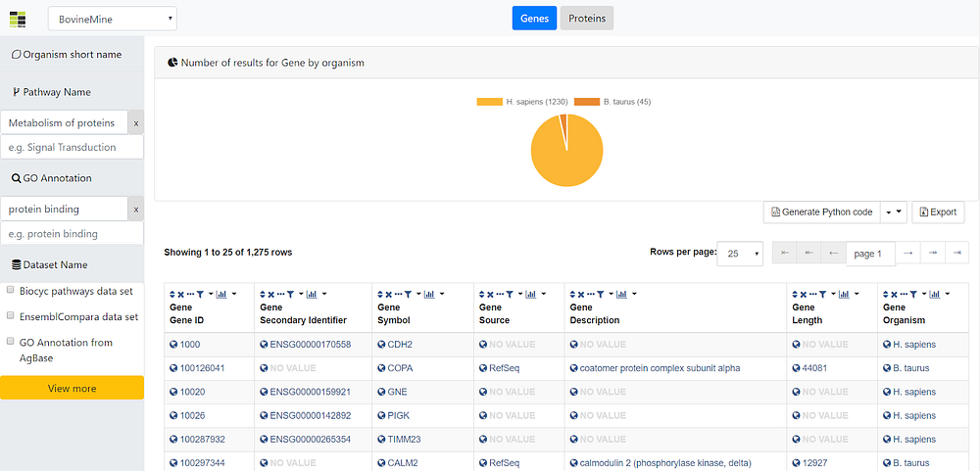Switch to the Genes tab
980x471 pixels.
tap(534, 18)
